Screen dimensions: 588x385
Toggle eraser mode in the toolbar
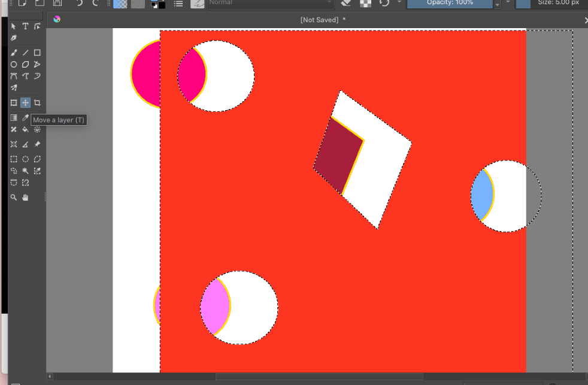[x=345, y=4]
